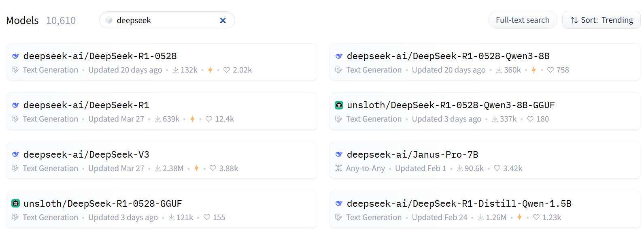Click heart likes icon next to 12.4k
Image resolution: width=644 pixels, height=231 pixels.
(209, 119)
